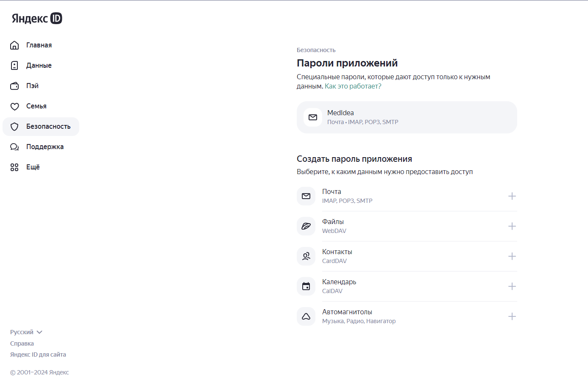588x385 pixels.
Task: Click the Яндекс ID logo
Action: tap(37, 18)
